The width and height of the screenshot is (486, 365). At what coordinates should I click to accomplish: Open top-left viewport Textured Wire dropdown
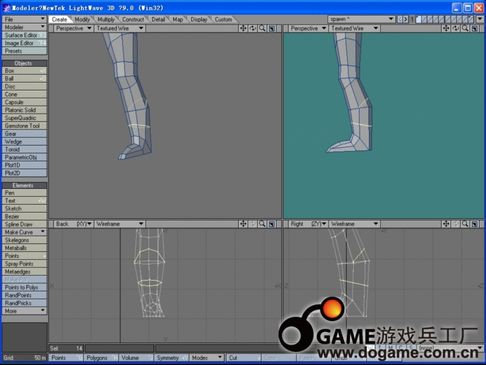[x=120, y=28]
